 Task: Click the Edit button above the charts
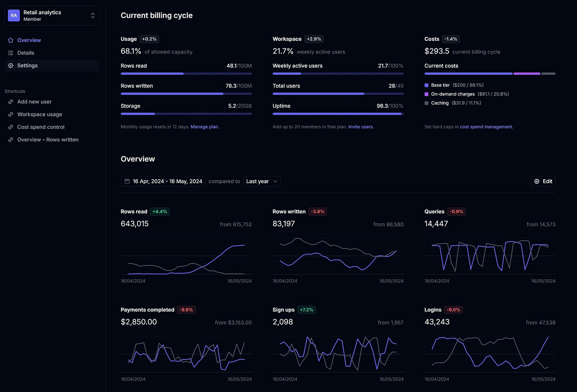[543, 181]
